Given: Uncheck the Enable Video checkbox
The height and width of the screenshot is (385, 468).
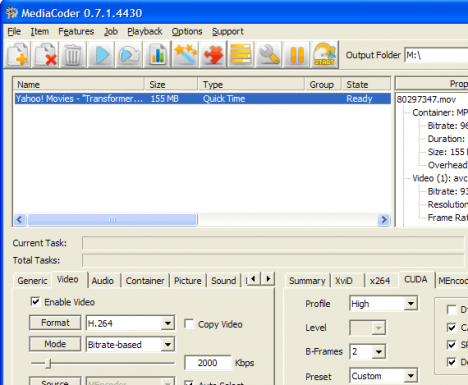Looking at the screenshot, I should point(35,302).
